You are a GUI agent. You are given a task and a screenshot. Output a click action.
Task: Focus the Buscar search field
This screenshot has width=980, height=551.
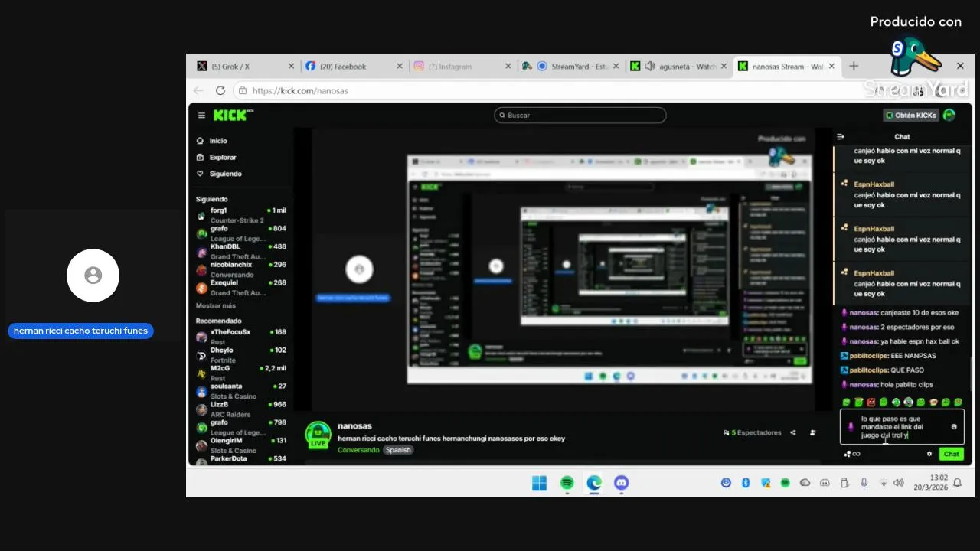[580, 116]
